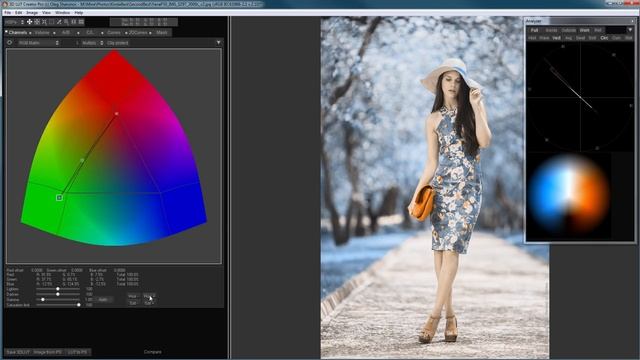This screenshot has height=360, width=640.
Task: Open the View menu
Action: [47, 13]
